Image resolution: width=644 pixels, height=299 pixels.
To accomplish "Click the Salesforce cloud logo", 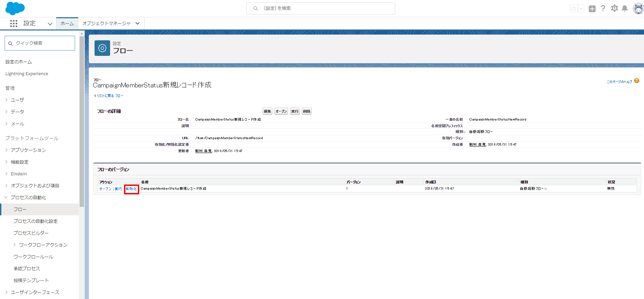I will pos(15,8).
